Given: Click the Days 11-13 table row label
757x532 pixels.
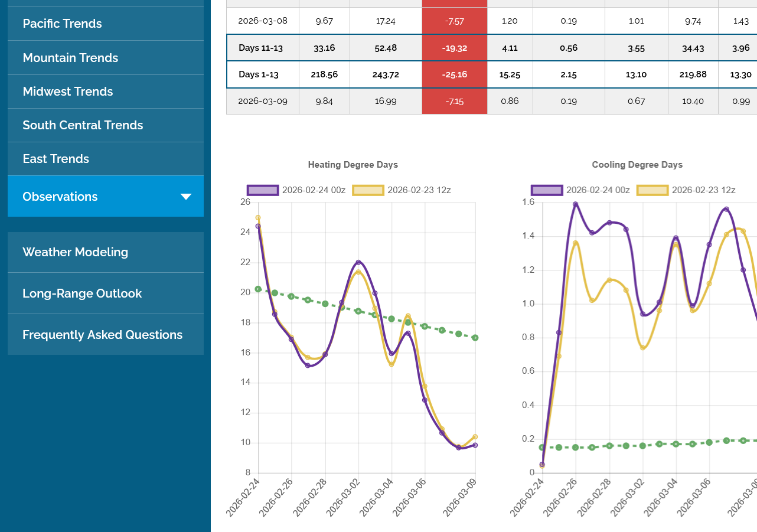Looking at the screenshot, I should click(260, 48).
